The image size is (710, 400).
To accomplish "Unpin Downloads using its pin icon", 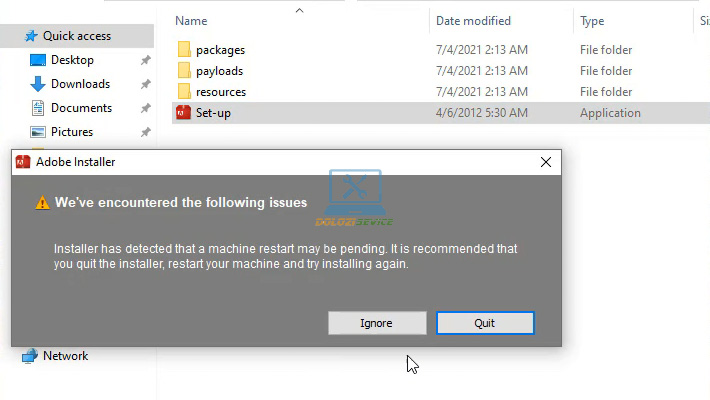I will click(145, 84).
